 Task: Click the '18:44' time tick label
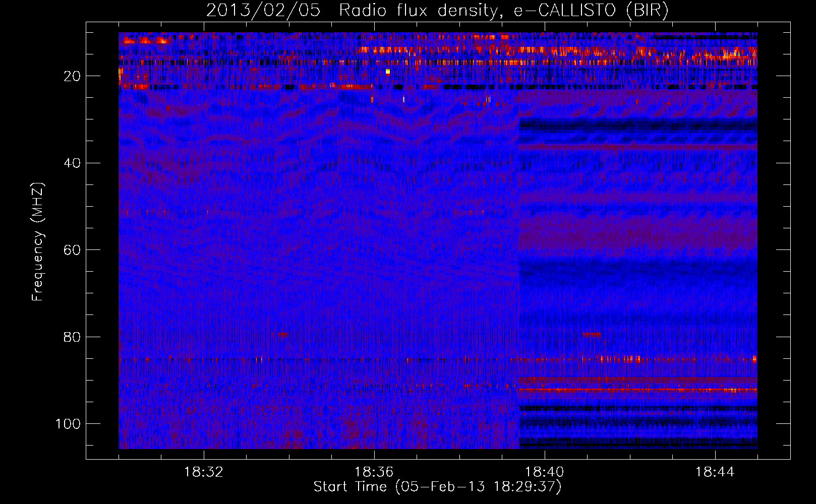point(715,472)
